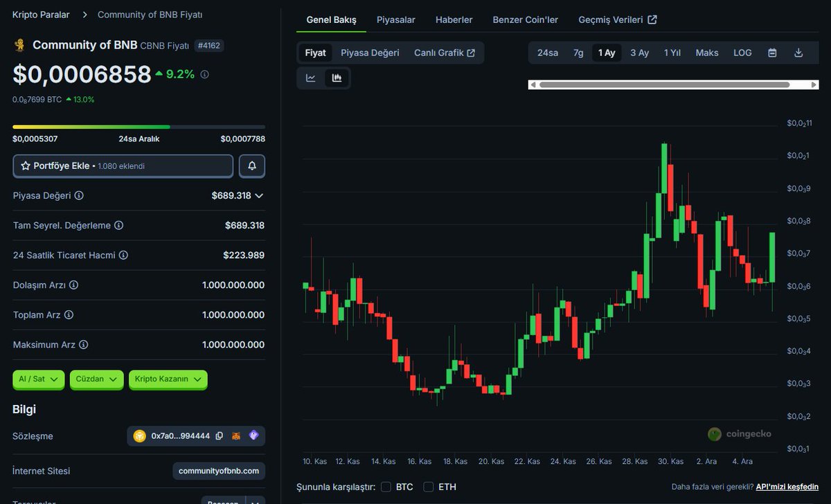Select 24sa time range
The image size is (831, 504).
[548, 53]
